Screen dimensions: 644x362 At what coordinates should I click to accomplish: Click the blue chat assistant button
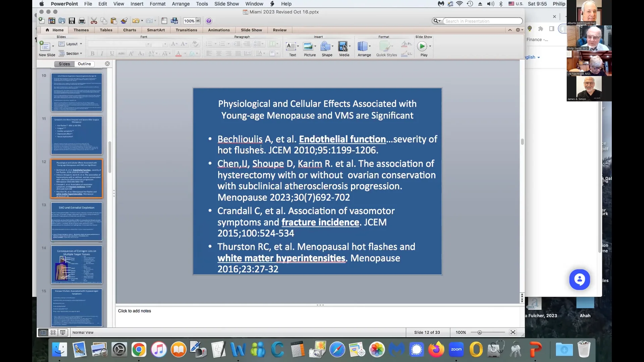point(579,280)
